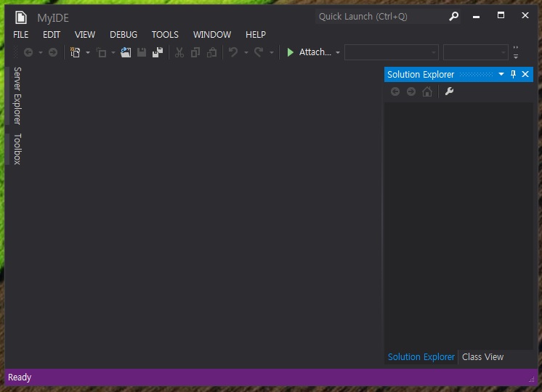This screenshot has width=542, height=392.
Task: Click the Open File toolbar icon
Action: tap(126, 52)
